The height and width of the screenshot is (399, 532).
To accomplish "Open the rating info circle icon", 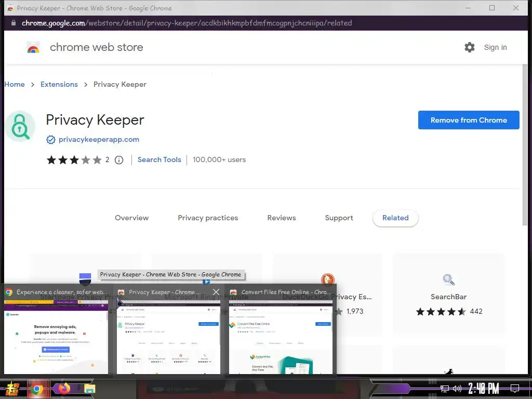I will click(119, 160).
